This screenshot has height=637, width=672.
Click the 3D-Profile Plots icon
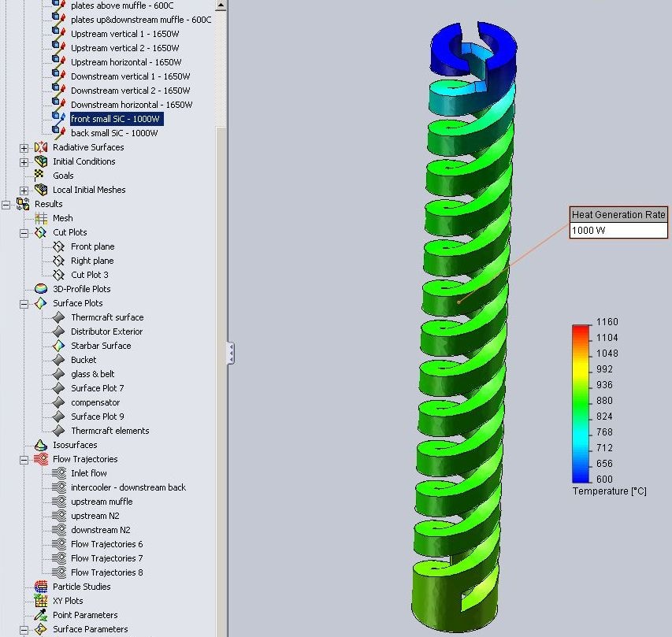[x=41, y=289]
